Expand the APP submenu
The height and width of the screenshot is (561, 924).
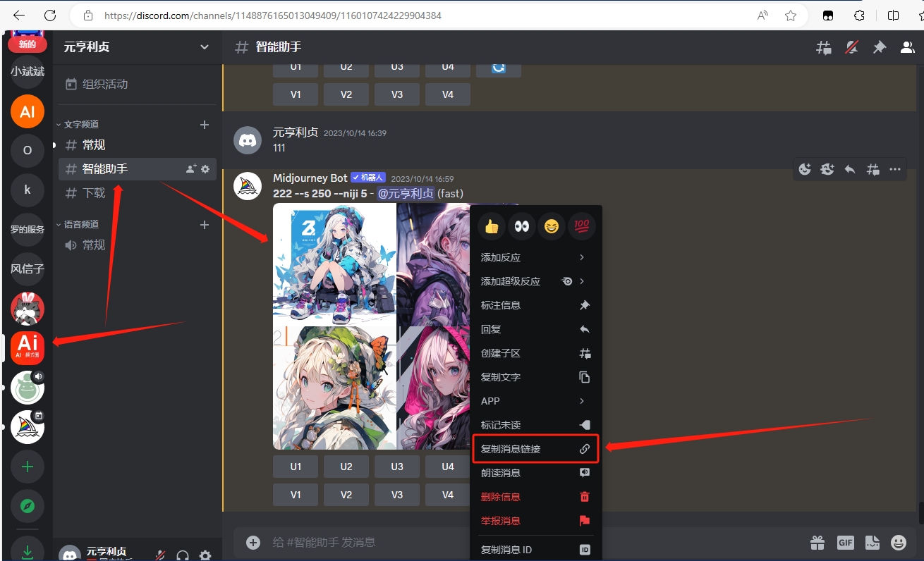(x=536, y=401)
